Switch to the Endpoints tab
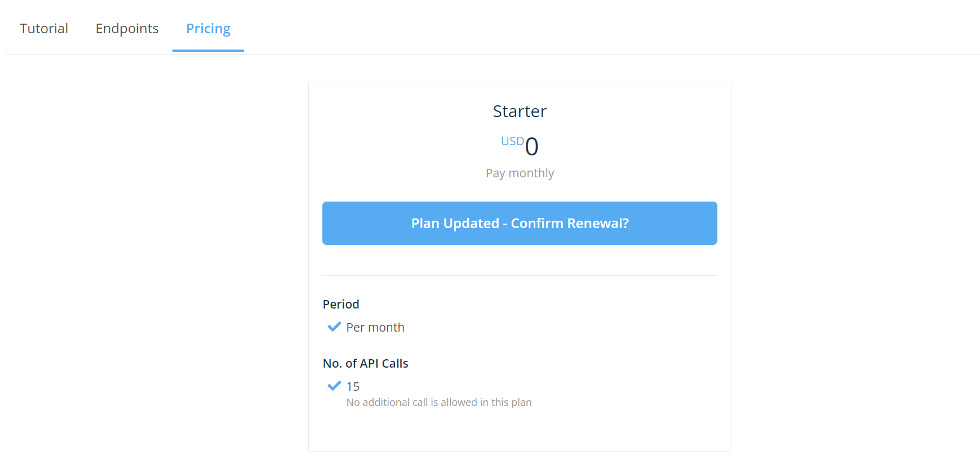Image resolution: width=980 pixels, height=460 pixels. [x=127, y=29]
